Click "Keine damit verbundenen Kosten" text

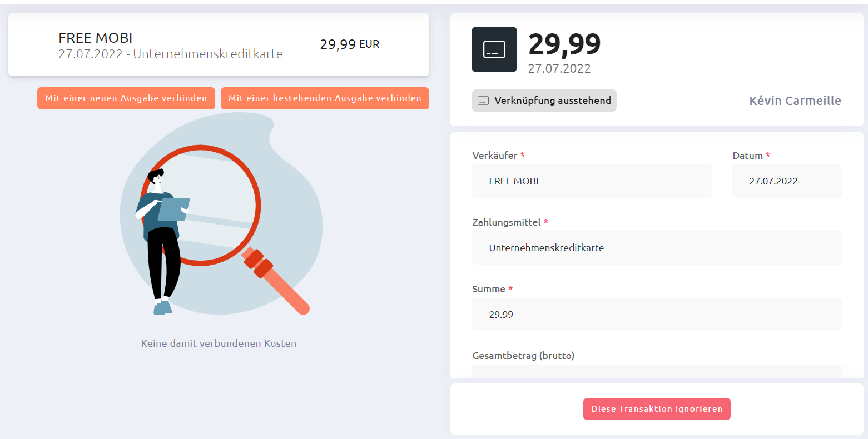pyautogui.click(x=219, y=343)
